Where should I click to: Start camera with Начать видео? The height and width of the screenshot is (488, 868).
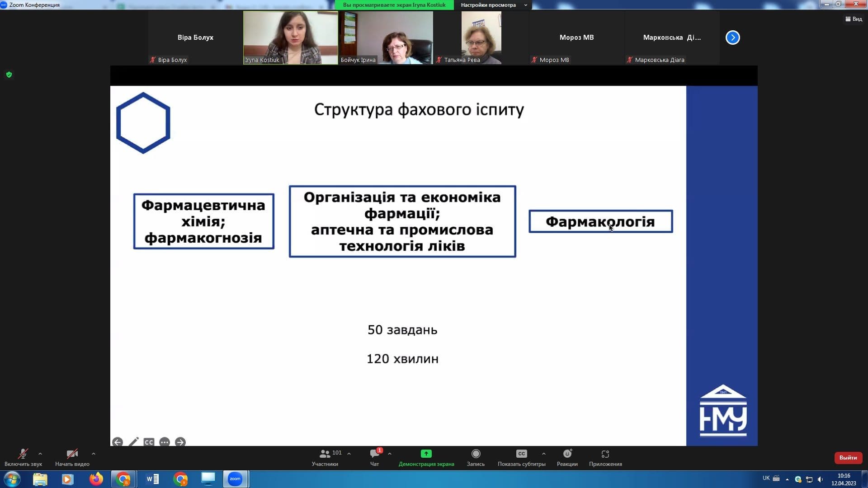pos(72,457)
